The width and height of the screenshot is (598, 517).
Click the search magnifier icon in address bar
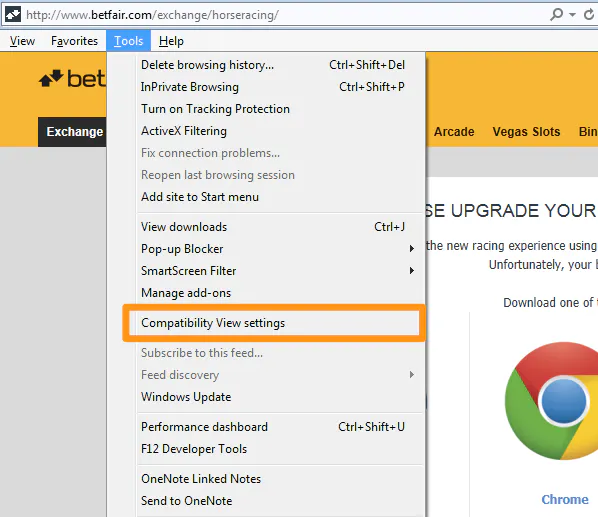556,15
